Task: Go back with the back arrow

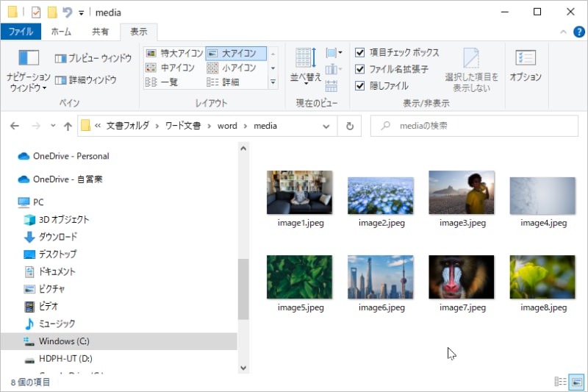Action: (15, 126)
